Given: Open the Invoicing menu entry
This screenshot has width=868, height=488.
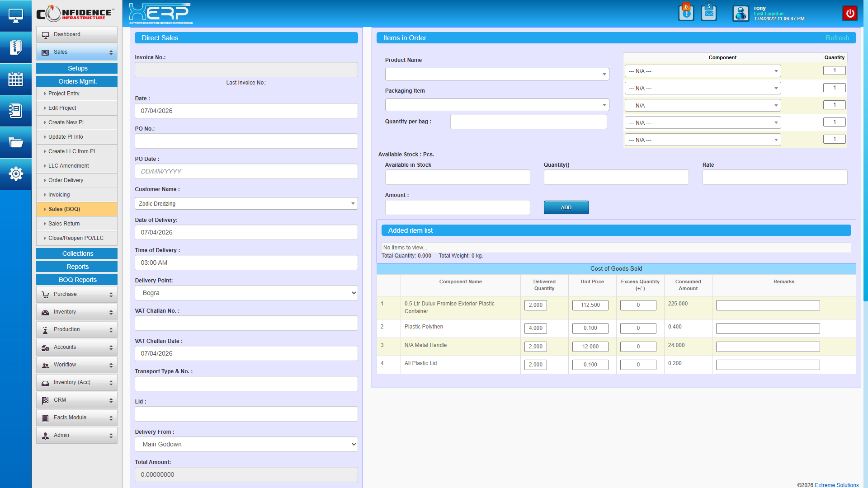Looking at the screenshot, I should (x=59, y=195).
